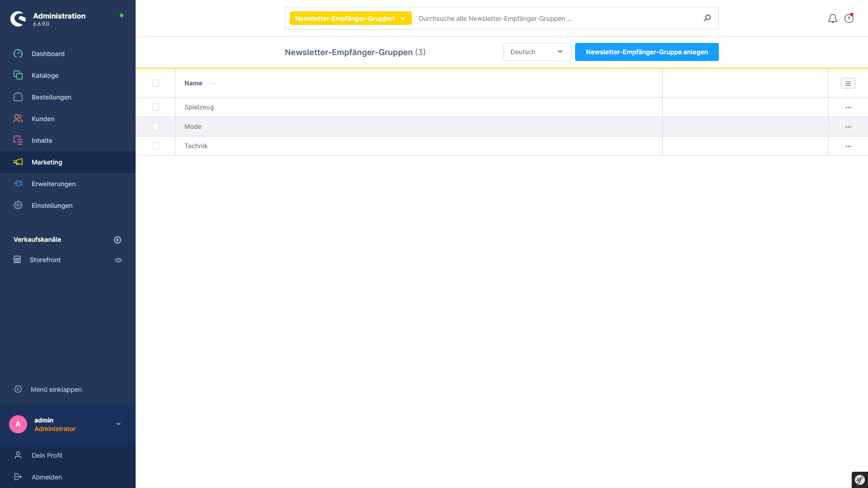The image size is (868, 488).
Task: Show Storefront via the eye icon
Action: [118, 260]
